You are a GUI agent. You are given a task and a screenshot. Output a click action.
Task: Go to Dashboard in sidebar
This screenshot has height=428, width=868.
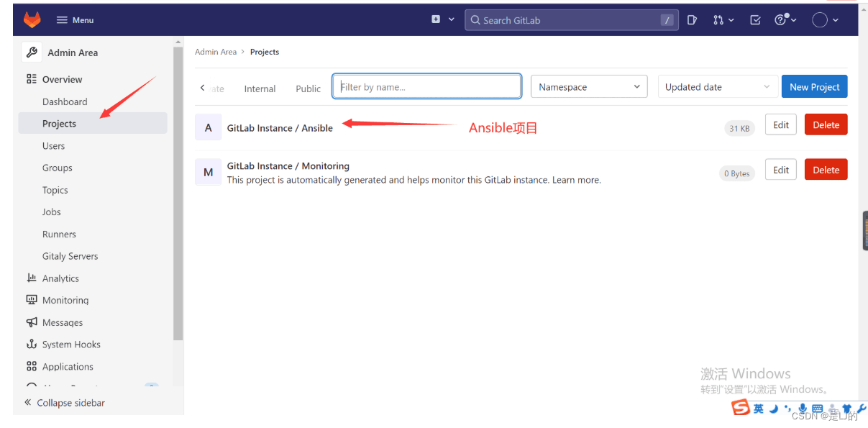[x=65, y=101]
